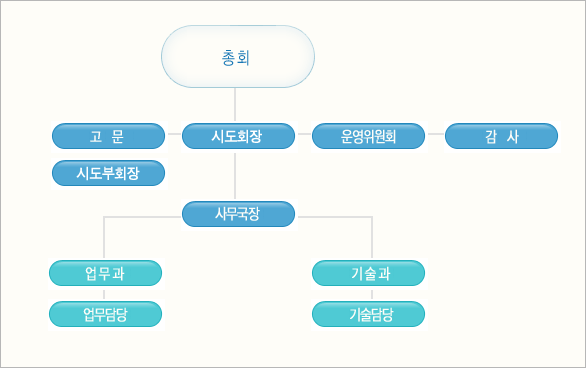Click the 운영위원회 box
Viewport: 586px width, 386px height.
[368, 136]
